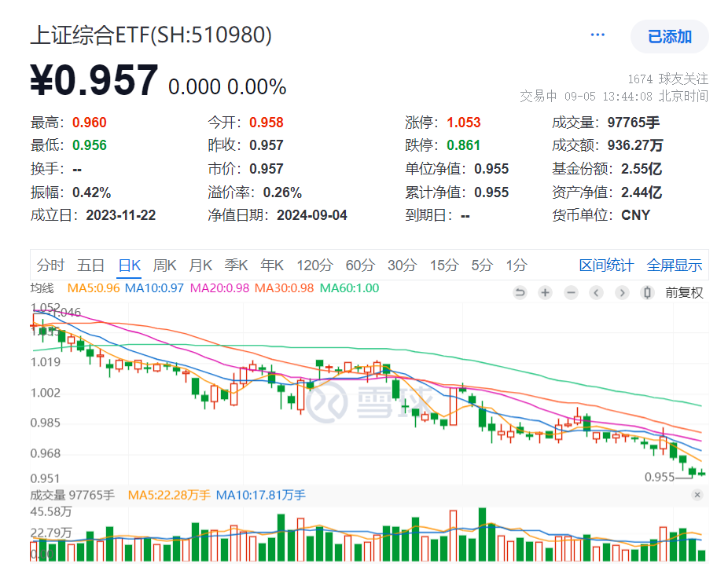Click the 成立日 date 2023-11-22
This screenshot has width=728, height=564.
[x=121, y=215]
